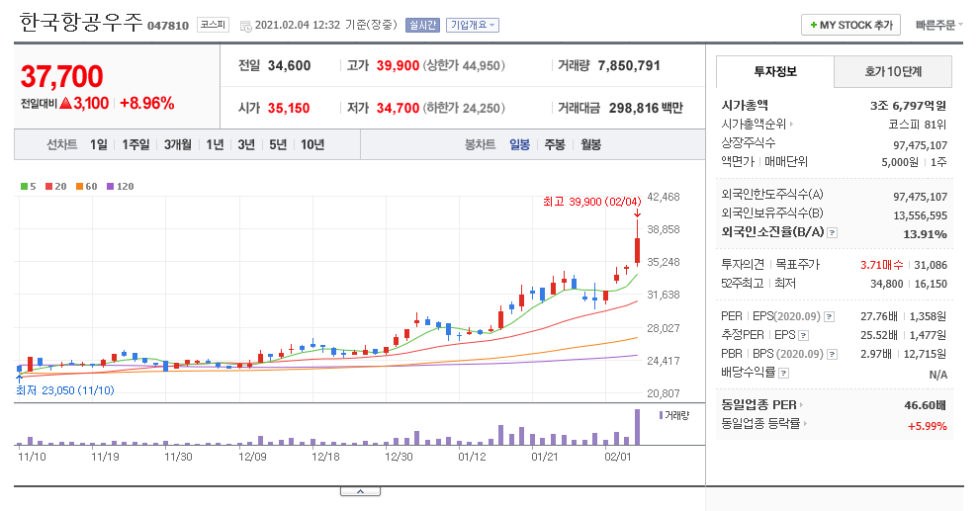980x511 pixels.
Task: Select the 5년 line chart
Action: point(278,144)
